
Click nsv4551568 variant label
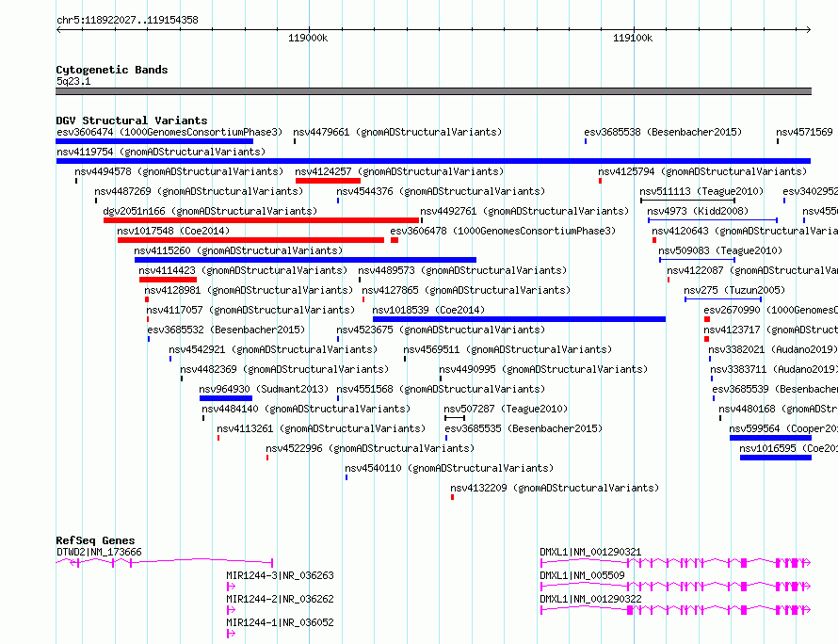441,389
